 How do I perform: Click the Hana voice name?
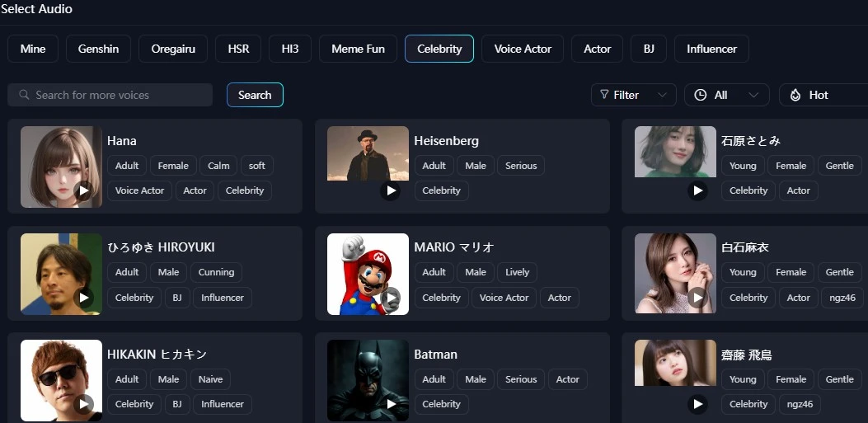point(122,141)
